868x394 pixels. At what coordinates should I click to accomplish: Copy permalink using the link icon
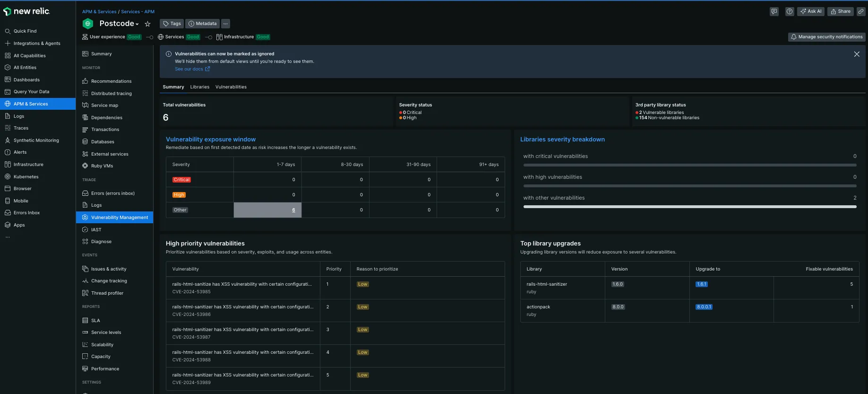click(x=861, y=11)
